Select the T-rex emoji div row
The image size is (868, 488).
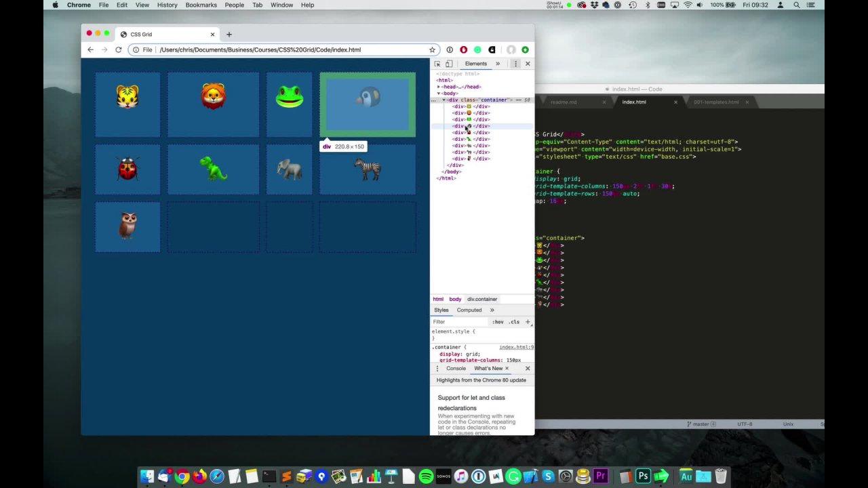tap(471, 139)
